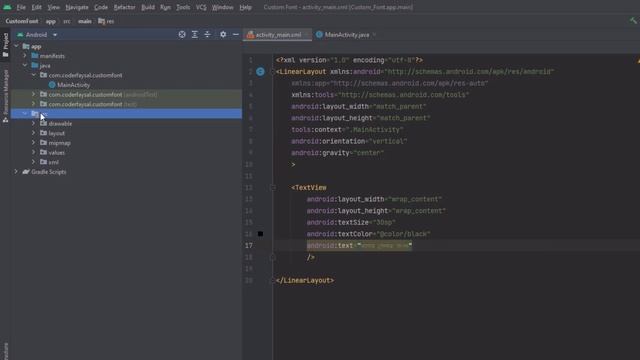Open the Edit menu
640x360 pixels.
point(37,7)
